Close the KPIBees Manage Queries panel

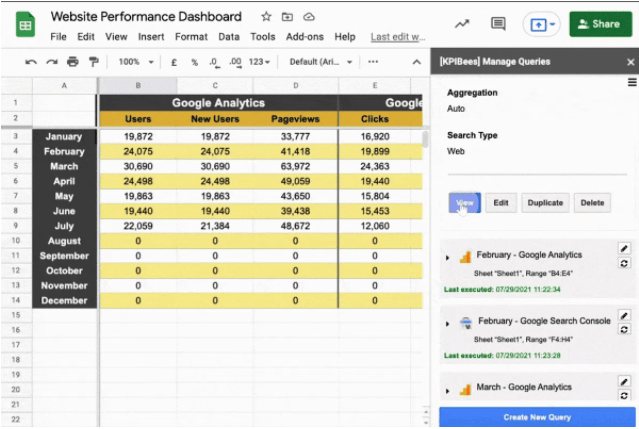tap(630, 62)
